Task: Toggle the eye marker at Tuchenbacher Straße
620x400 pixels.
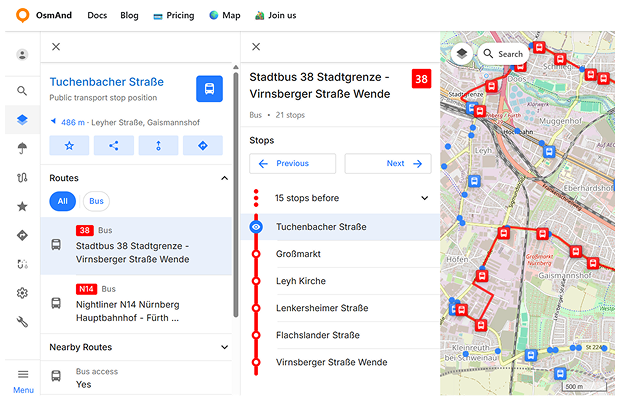Action: pos(256,227)
